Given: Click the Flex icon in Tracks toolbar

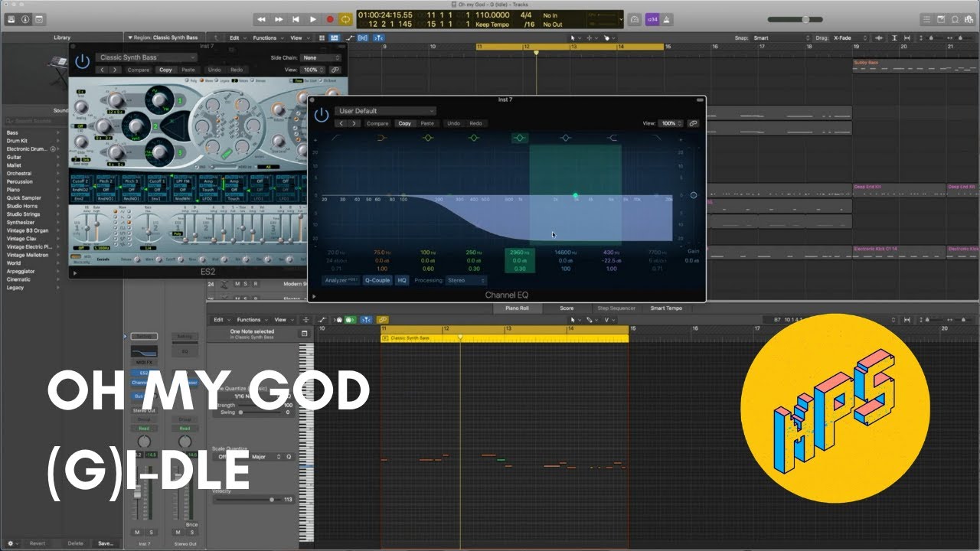Looking at the screenshot, I should pos(363,37).
